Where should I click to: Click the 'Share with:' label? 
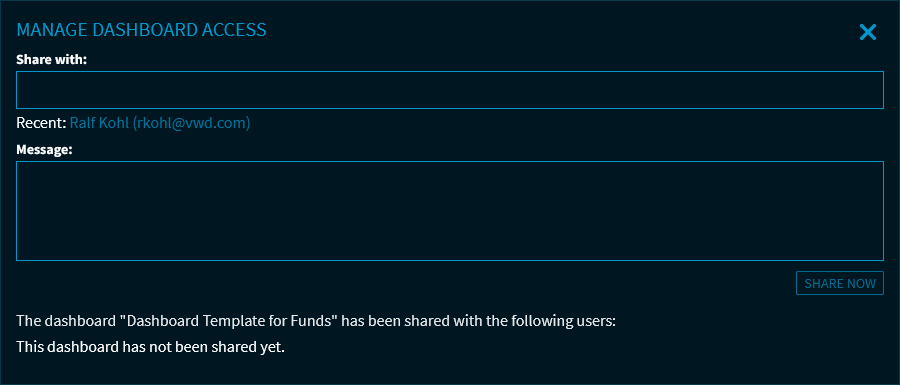click(52, 60)
